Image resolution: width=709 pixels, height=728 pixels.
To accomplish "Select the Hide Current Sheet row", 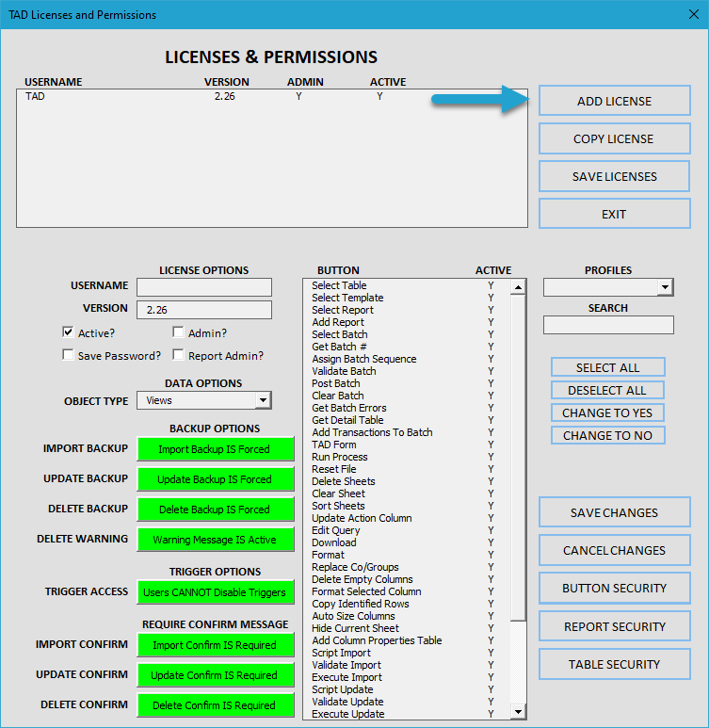I will click(406, 628).
